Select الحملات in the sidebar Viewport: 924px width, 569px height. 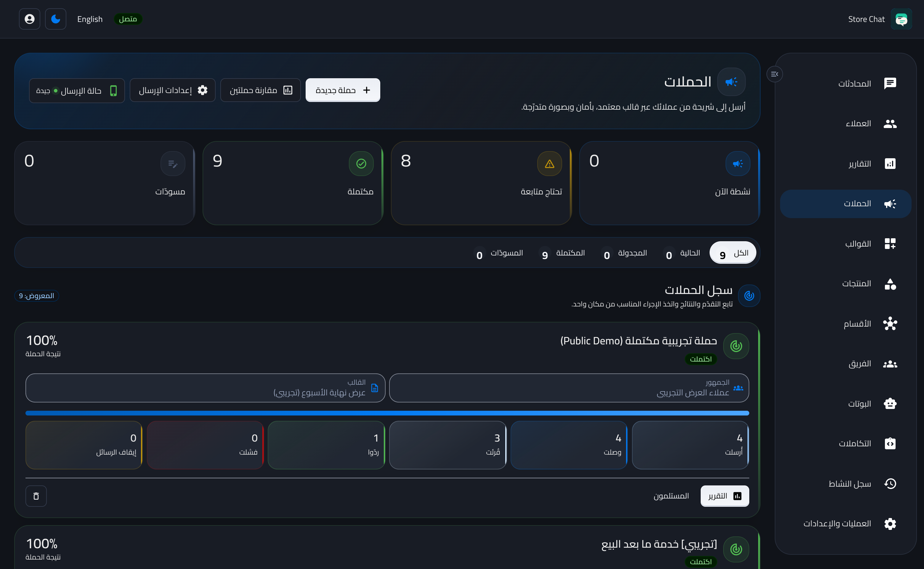[846, 204]
